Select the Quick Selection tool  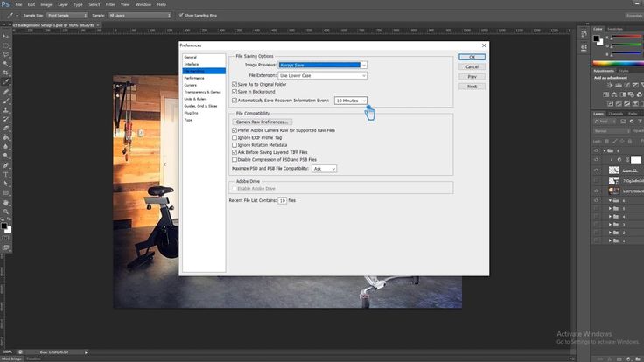click(6, 66)
